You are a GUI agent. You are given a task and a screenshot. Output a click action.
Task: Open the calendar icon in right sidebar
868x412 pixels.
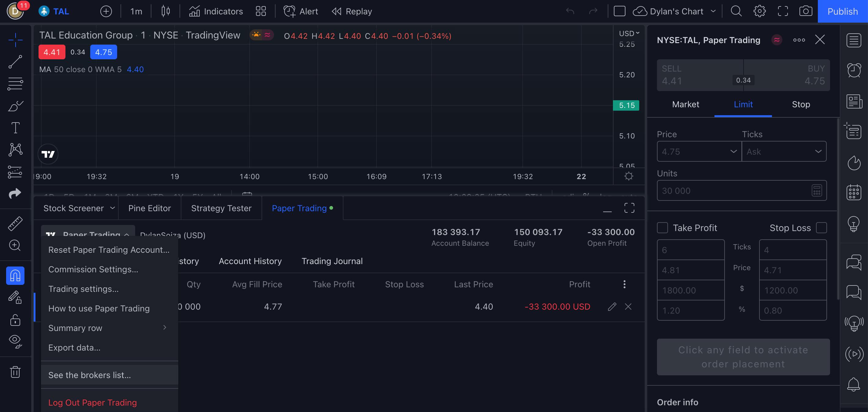click(x=854, y=193)
